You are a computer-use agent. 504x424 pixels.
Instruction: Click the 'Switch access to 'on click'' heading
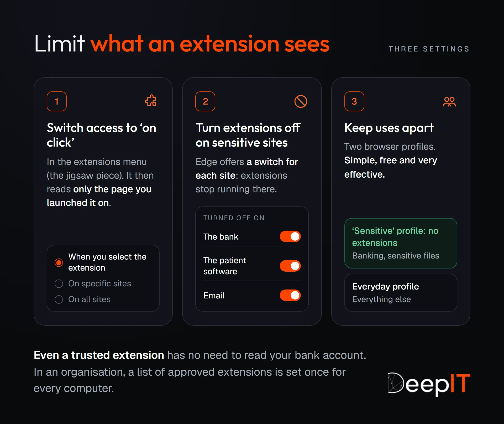coord(102,135)
